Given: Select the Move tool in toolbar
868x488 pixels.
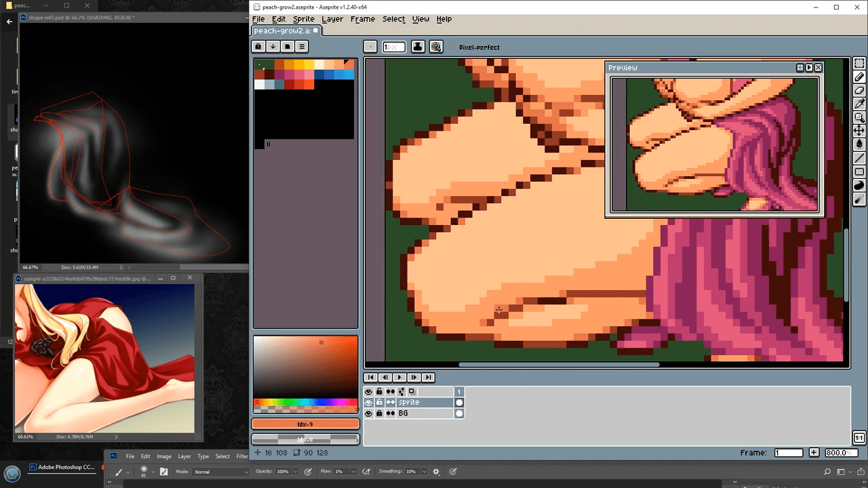Looking at the screenshot, I should pyautogui.click(x=859, y=130).
